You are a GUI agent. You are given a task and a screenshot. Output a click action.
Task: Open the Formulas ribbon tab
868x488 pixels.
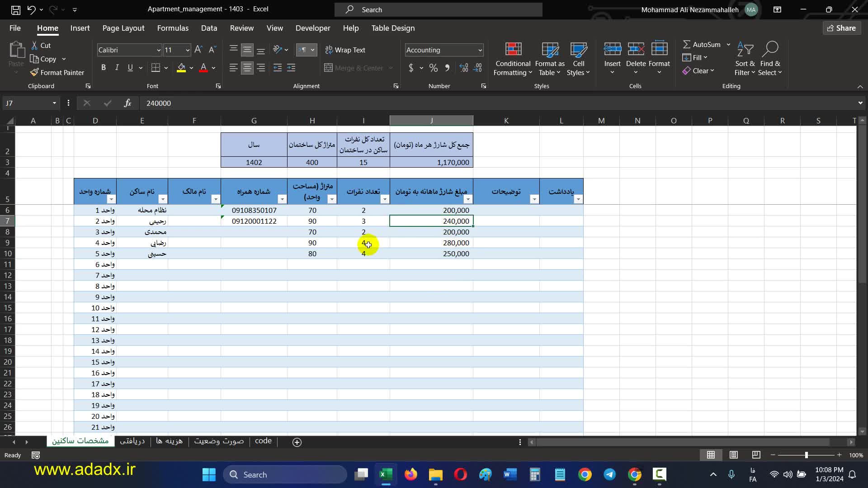(x=173, y=28)
